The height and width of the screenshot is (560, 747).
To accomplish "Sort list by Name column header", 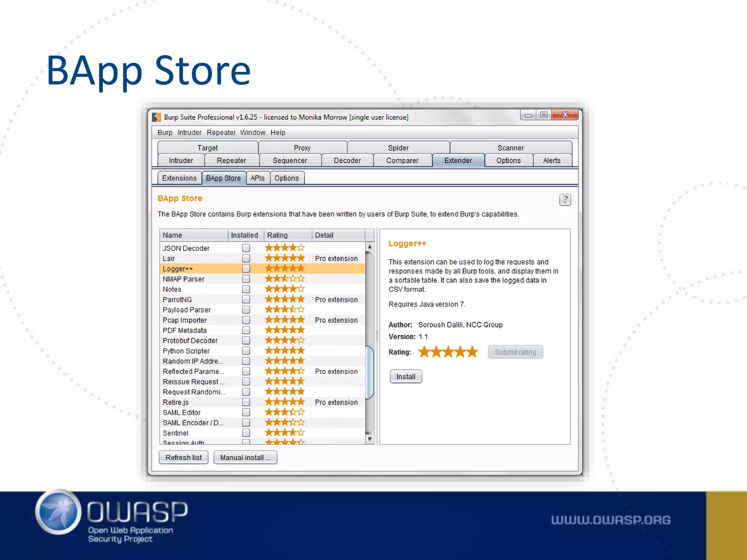I will point(194,235).
